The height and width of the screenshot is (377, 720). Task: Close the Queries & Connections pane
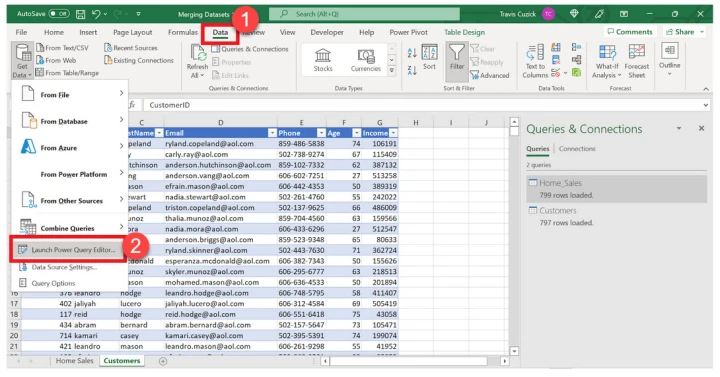(701, 129)
